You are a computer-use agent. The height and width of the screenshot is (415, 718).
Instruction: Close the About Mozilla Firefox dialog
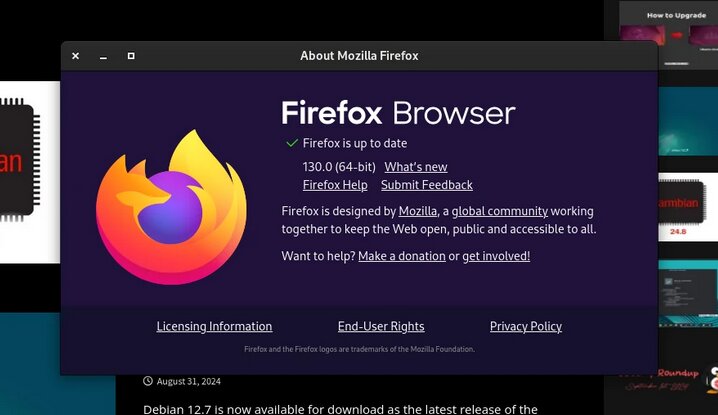tap(76, 56)
